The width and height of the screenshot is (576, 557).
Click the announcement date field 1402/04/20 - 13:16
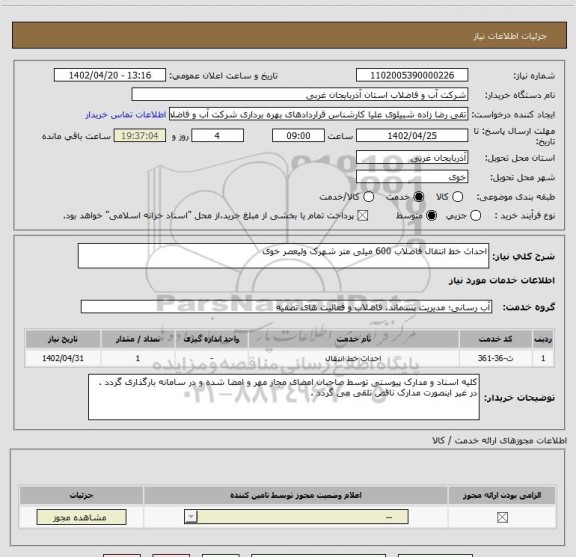pyautogui.click(x=110, y=75)
